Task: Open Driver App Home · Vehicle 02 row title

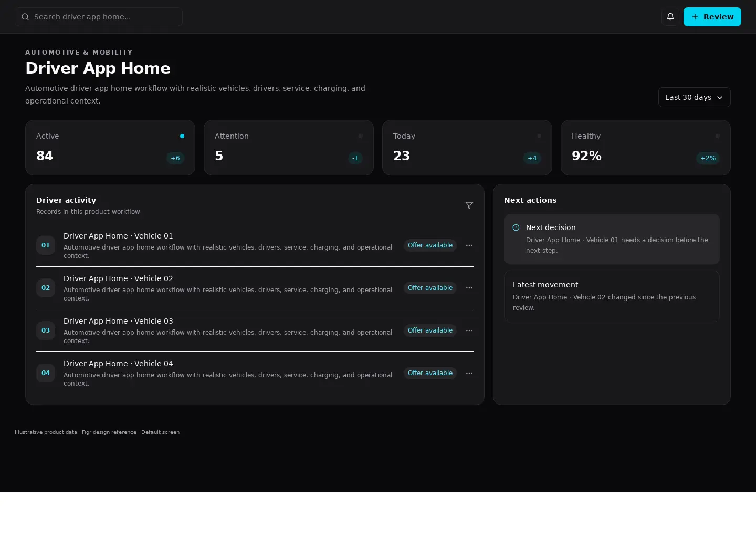Action: click(x=118, y=278)
